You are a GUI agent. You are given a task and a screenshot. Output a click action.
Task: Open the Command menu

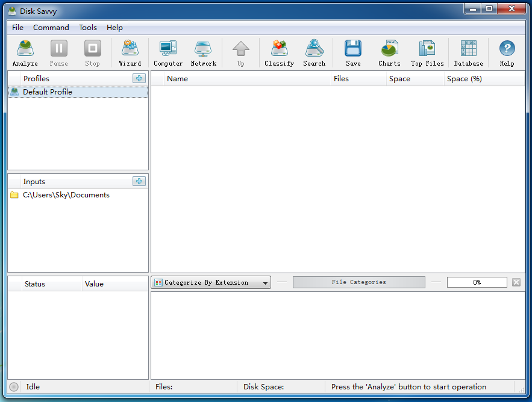click(x=51, y=28)
